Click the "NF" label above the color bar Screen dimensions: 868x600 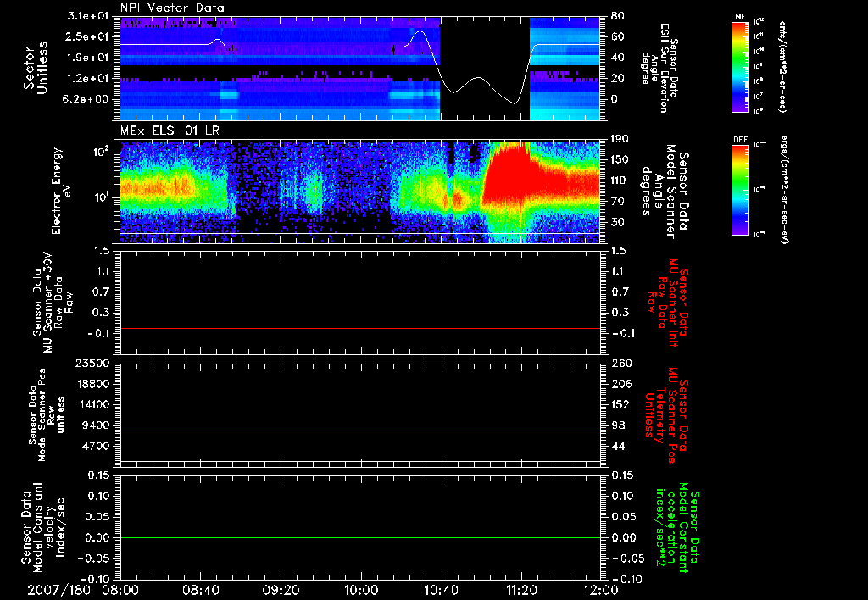click(x=740, y=17)
